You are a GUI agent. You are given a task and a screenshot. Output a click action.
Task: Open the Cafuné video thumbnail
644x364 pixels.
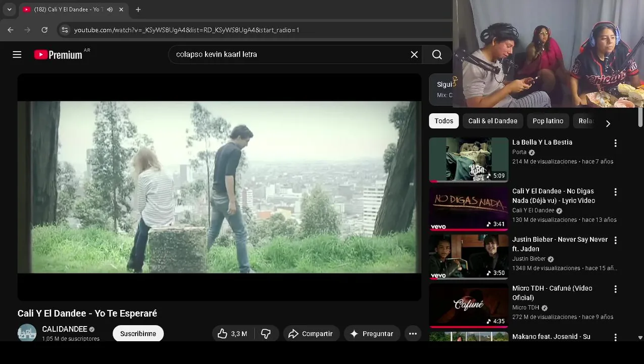(469, 305)
